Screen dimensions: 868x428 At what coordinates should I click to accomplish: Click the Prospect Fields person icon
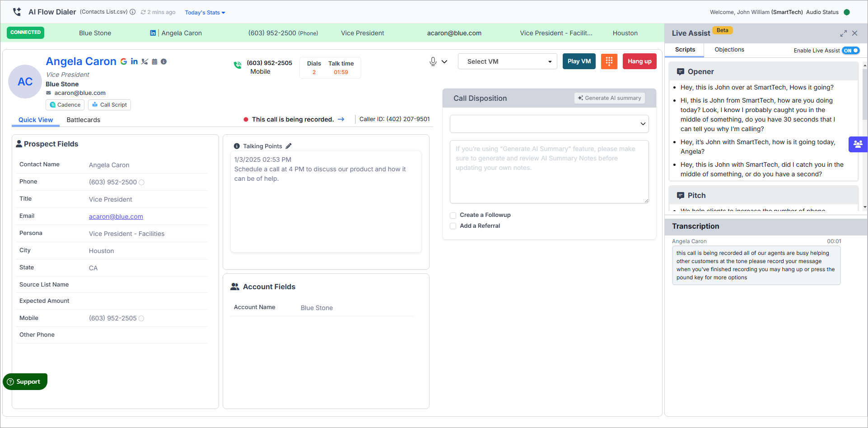click(x=19, y=144)
